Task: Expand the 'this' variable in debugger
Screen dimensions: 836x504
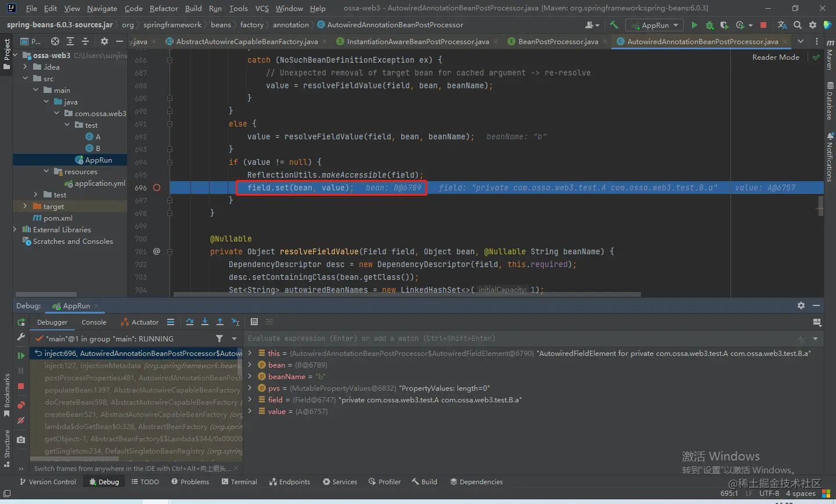Action: (x=250, y=353)
